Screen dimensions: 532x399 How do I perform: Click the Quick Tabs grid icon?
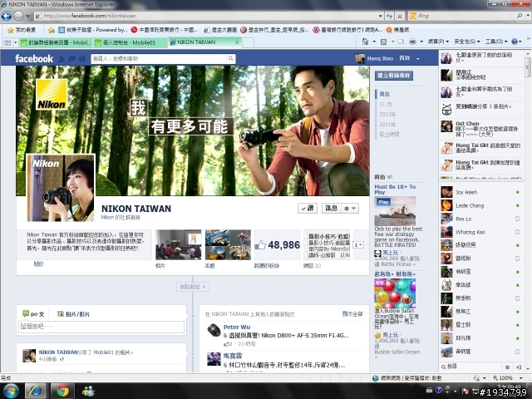pos(7,42)
